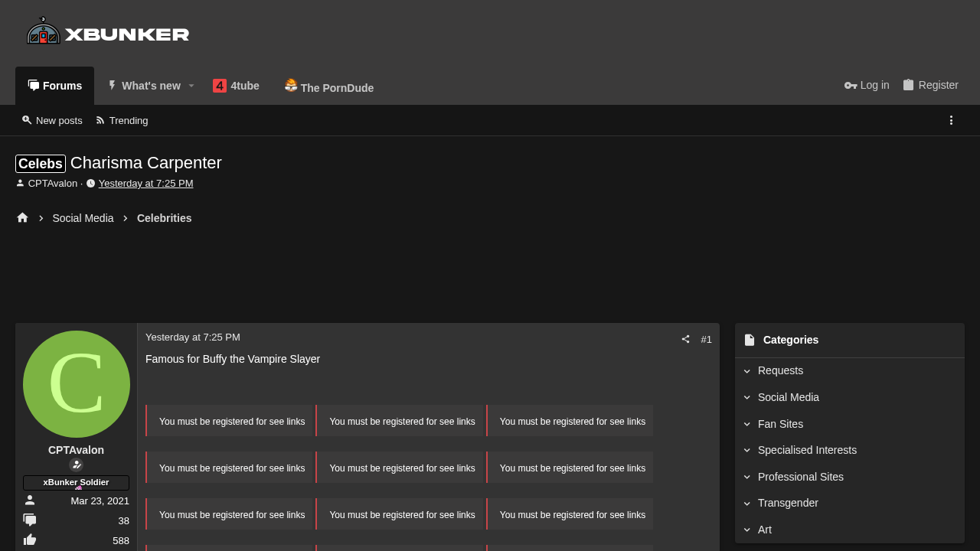Open Art category link
Viewport: 980px width, 551px height.
(x=765, y=530)
